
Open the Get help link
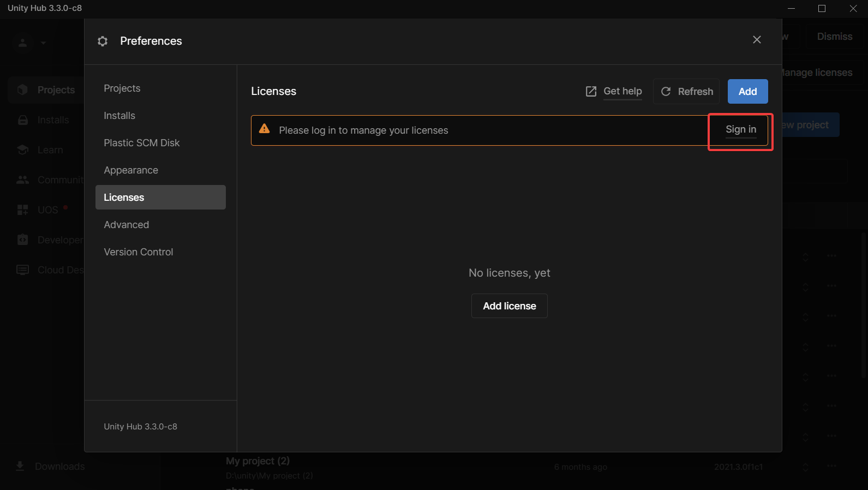(x=622, y=91)
